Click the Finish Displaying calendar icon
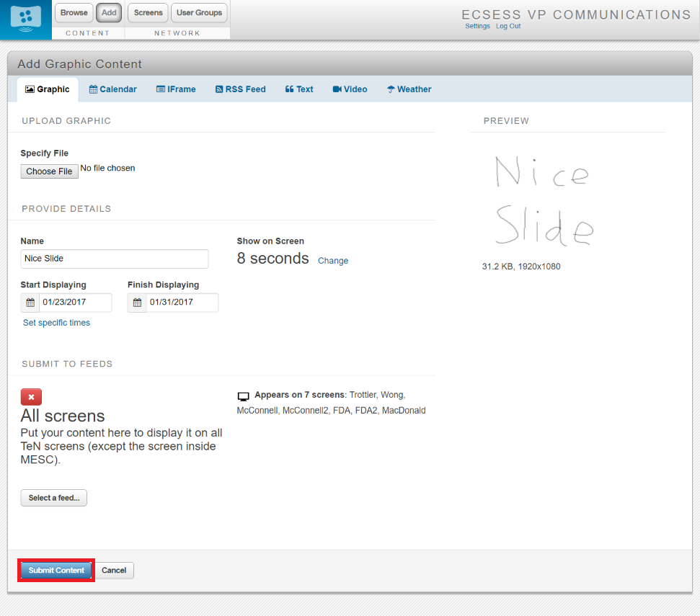Image resolution: width=700 pixels, height=616 pixels. (137, 303)
